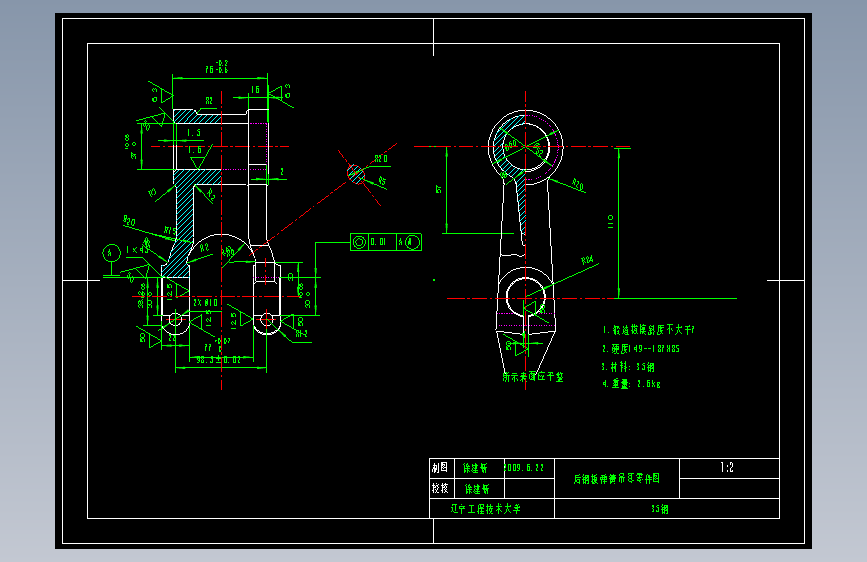
Task: Select the date text 2009.6.22
Action: [x=524, y=467]
